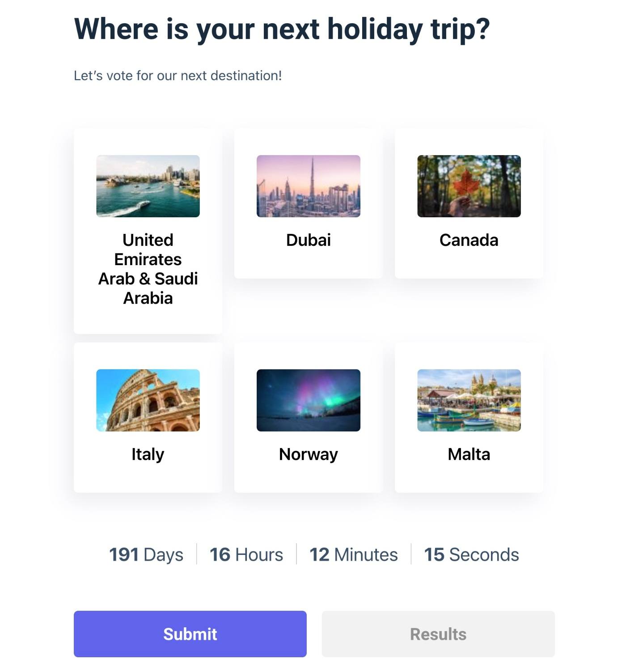Select the Norway aurora image

coord(309,400)
